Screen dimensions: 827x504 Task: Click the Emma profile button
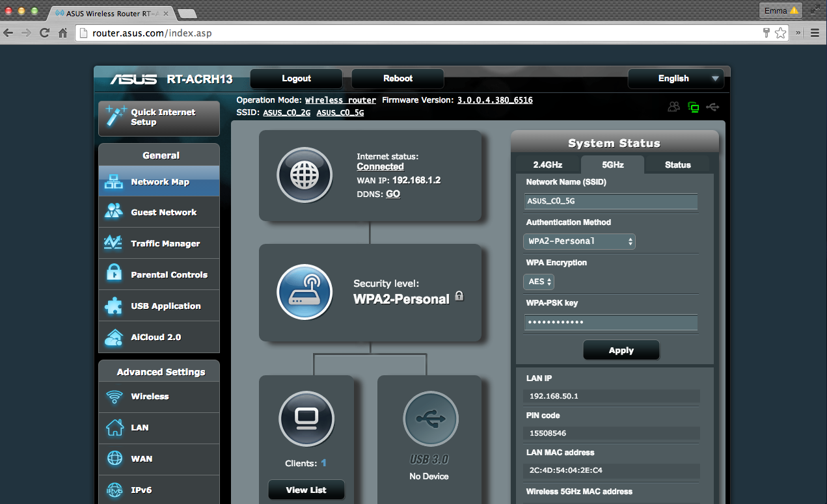click(780, 10)
